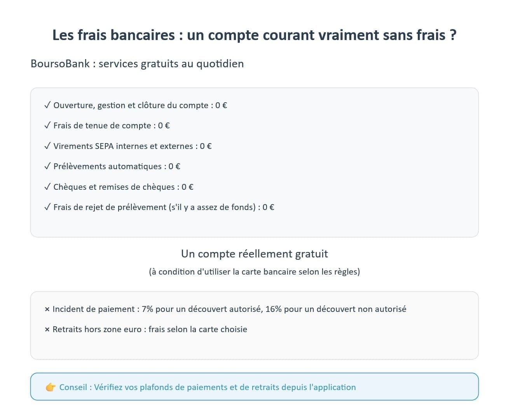Select the BoursoBank services gratuits subtitle
This screenshot has height=420, width=513.
[x=137, y=64]
